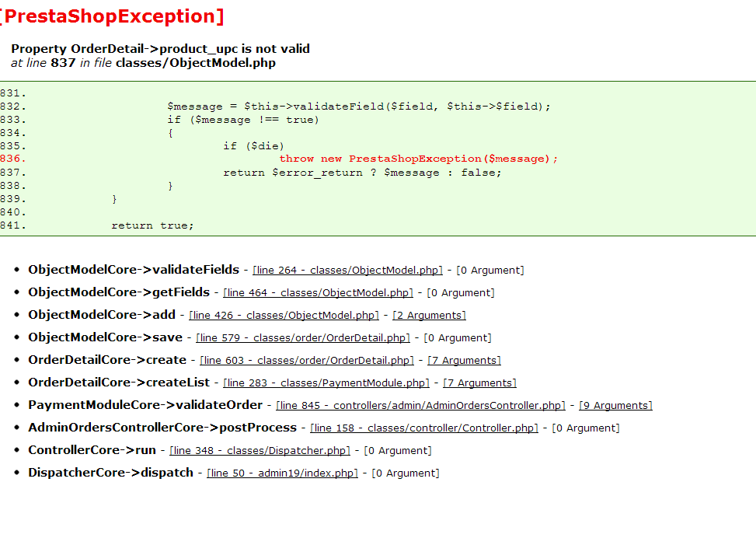756x559 pixels.
Task: Open line 579 classes/order/OrderDetail.php link
Action: coord(302,337)
